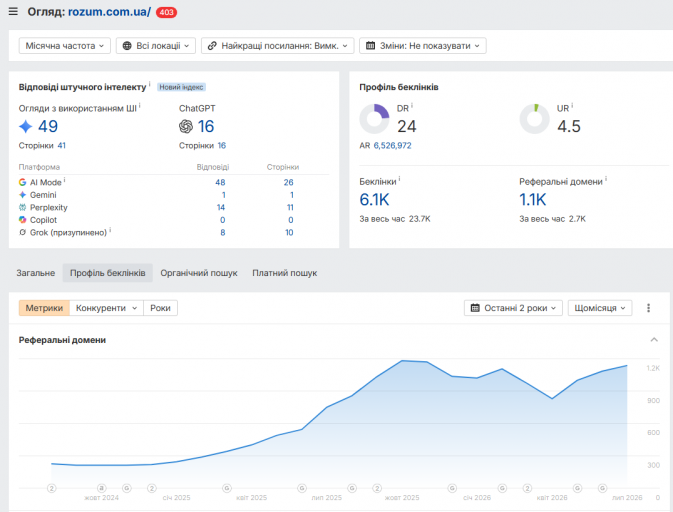Click info icon next to Беклінки

pos(400,179)
